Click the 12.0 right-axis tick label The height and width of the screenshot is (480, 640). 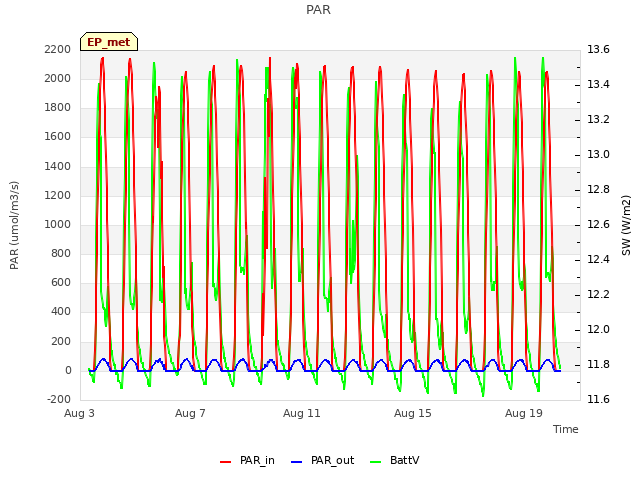coord(598,329)
